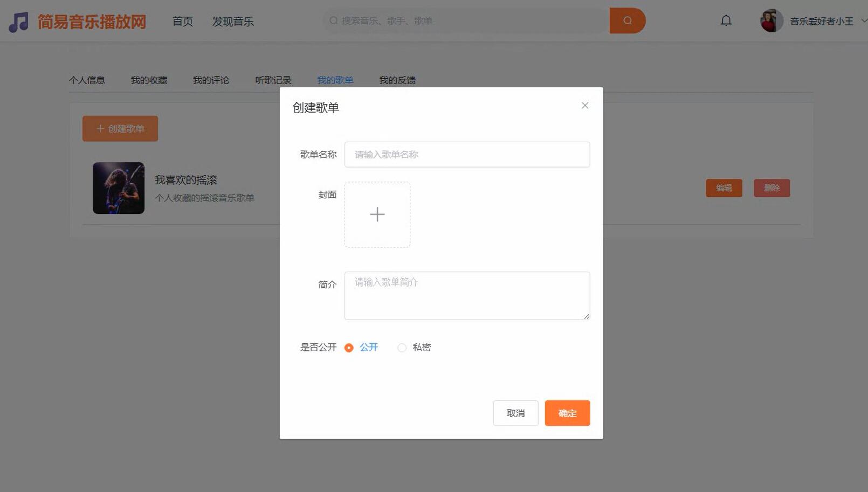The width and height of the screenshot is (868, 492).
Task: Click the 取消 button
Action: coord(515,413)
